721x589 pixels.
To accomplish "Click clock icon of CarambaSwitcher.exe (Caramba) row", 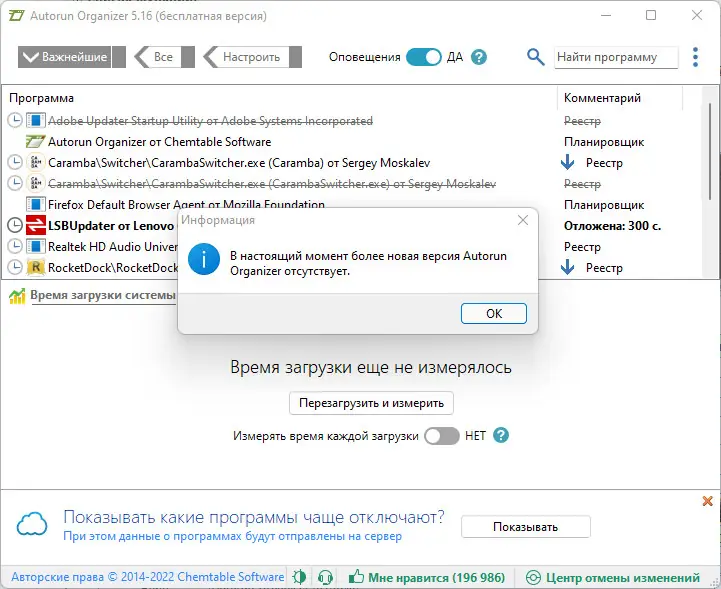I will pos(15,162).
